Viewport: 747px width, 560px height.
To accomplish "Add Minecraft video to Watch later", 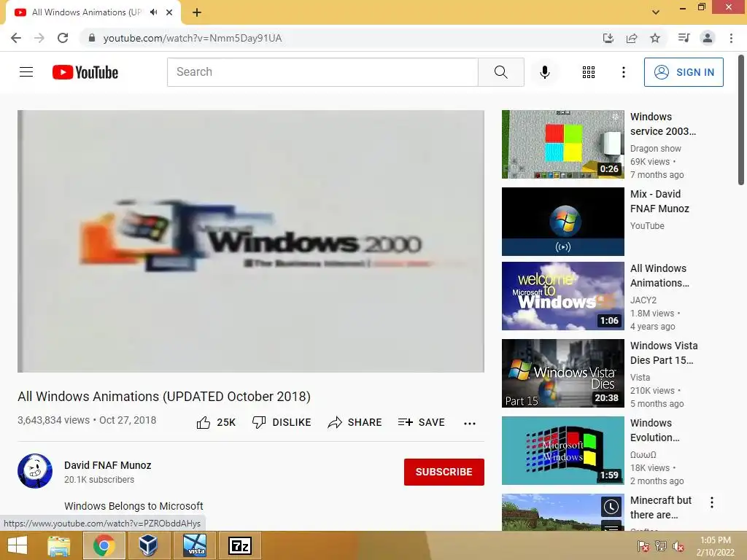I will (611, 507).
